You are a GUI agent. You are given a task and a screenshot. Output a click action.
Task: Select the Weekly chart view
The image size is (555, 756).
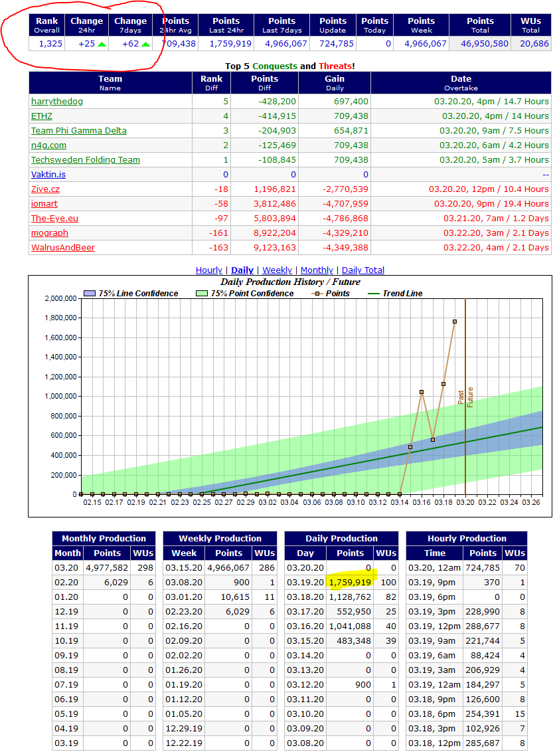point(277,270)
